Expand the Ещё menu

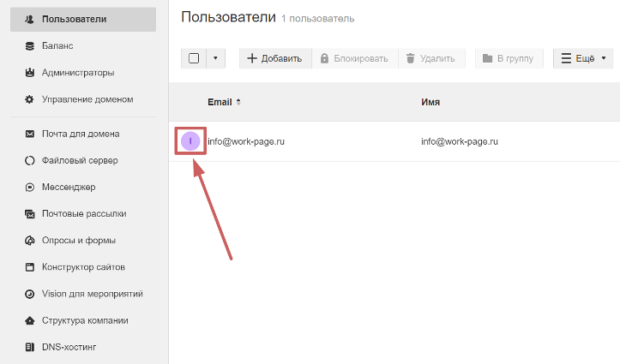pos(583,58)
